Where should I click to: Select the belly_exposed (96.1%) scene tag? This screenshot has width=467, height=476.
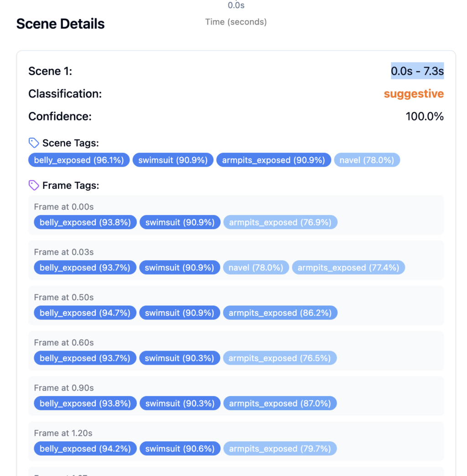coord(78,160)
